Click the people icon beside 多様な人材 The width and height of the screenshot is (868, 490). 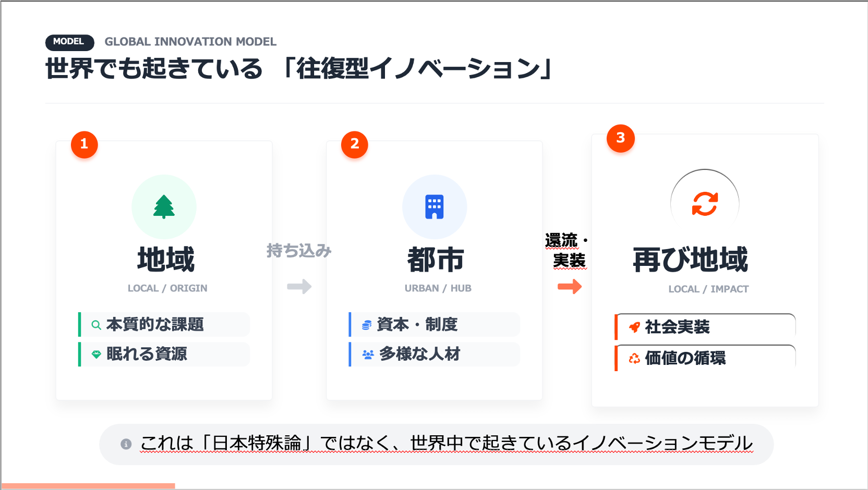click(368, 354)
